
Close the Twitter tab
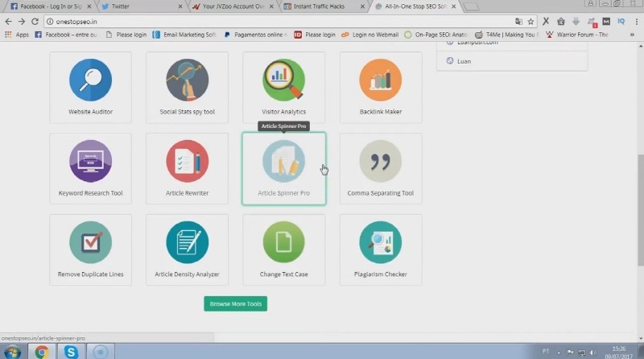[x=180, y=6]
